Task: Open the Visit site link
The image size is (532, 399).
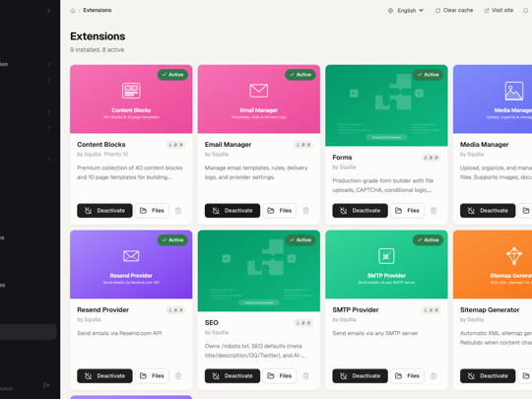Action: pos(499,11)
